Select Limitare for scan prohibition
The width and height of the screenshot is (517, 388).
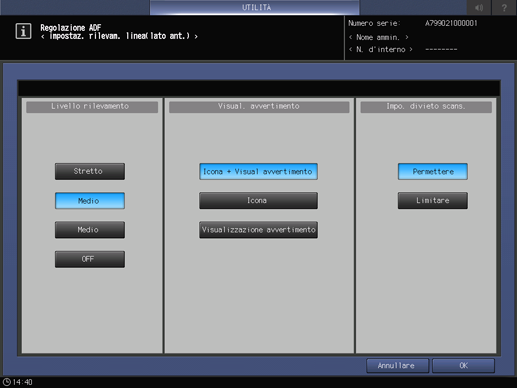point(433,201)
